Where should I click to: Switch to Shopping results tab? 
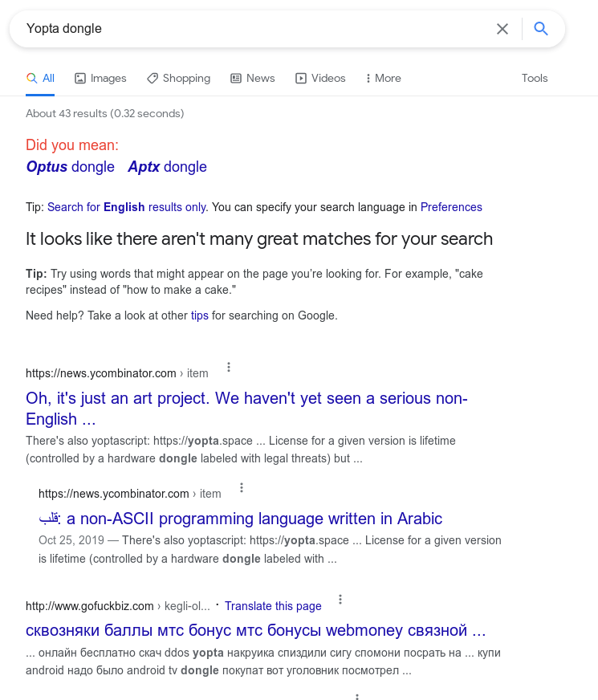pyautogui.click(x=178, y=78)
